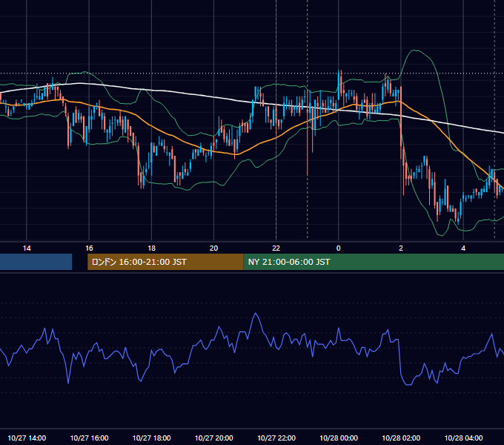This screenshot has width=504, height=445.
Task: Click the 18 hour label on price chart
Action: (151, 248)
